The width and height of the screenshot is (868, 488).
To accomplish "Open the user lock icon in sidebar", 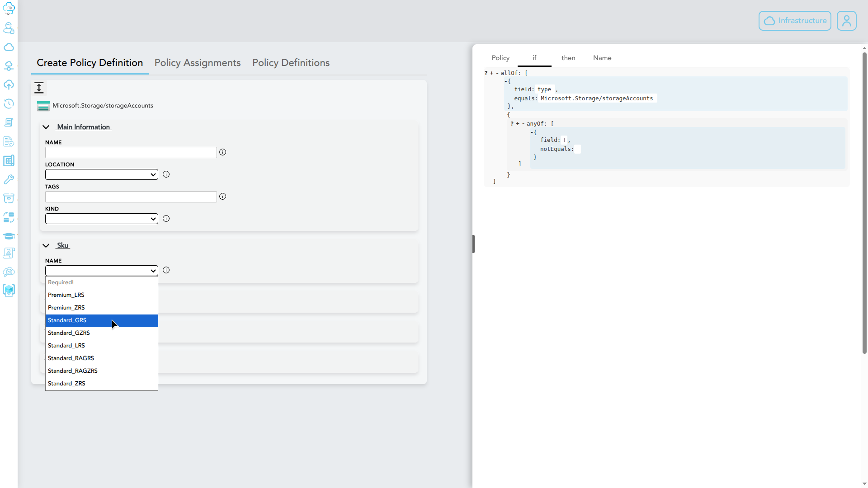I will [x=9, y=28].
